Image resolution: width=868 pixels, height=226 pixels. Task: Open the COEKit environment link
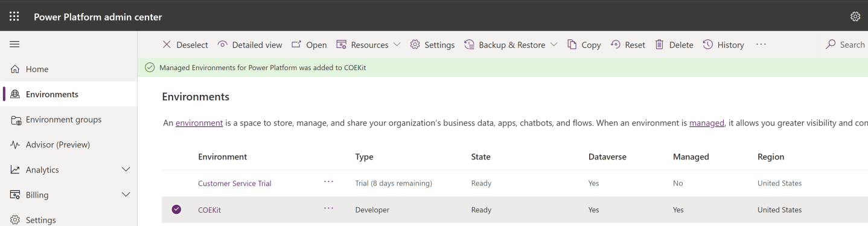click(209, 210)
